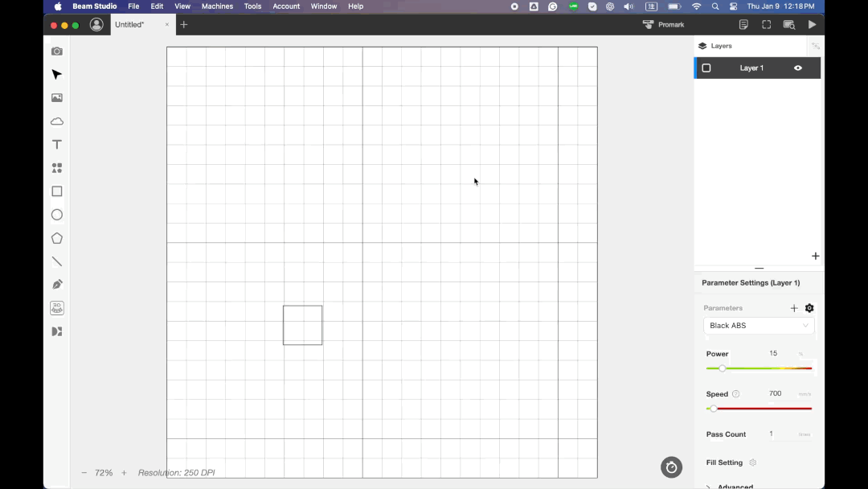Screen dimensions: 868x489
Task: Zoom in with the plus button
Action: (x=124, y=473)
